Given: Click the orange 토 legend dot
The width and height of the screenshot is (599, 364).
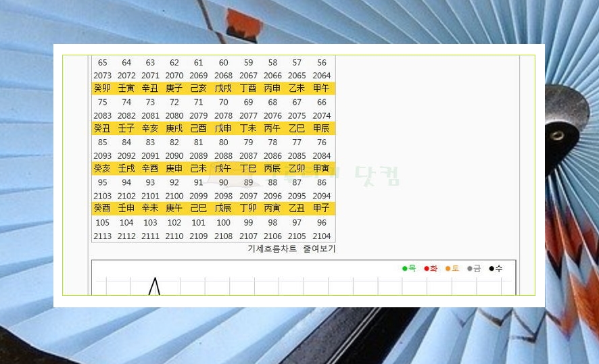Looking at the screenshot, I should tap(448, 269).
